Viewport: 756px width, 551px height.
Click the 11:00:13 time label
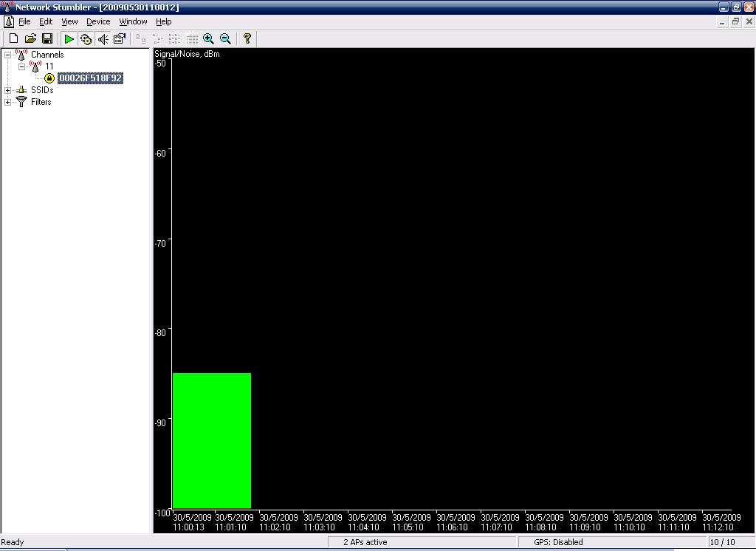188,527
